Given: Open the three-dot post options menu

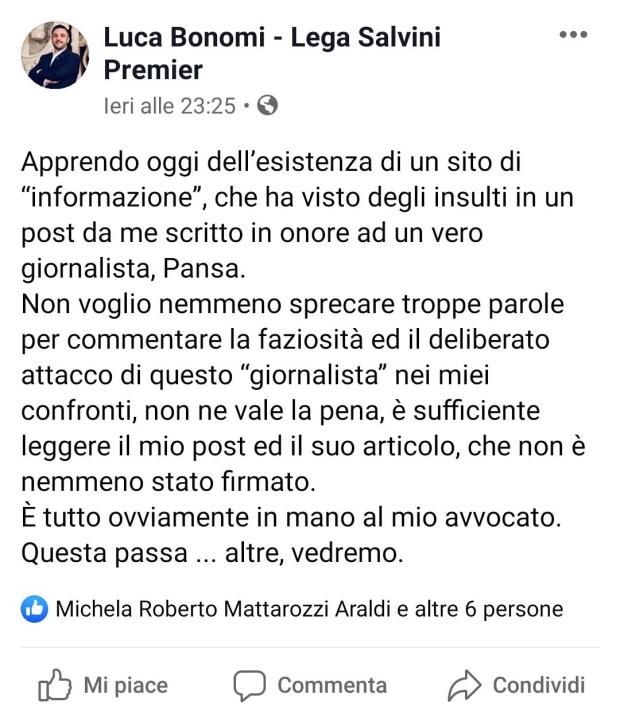Looking at the screenshot, I should point(573,34).
